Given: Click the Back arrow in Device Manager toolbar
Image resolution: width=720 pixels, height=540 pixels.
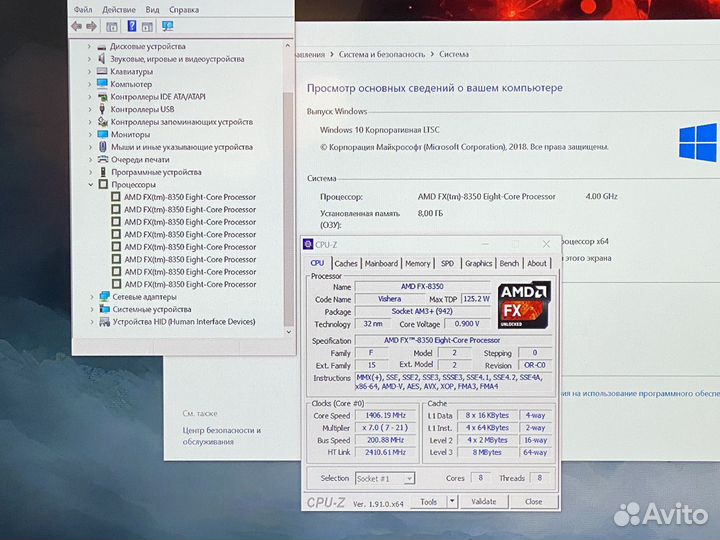Looking at the screenshot, I should pos(77,26).
